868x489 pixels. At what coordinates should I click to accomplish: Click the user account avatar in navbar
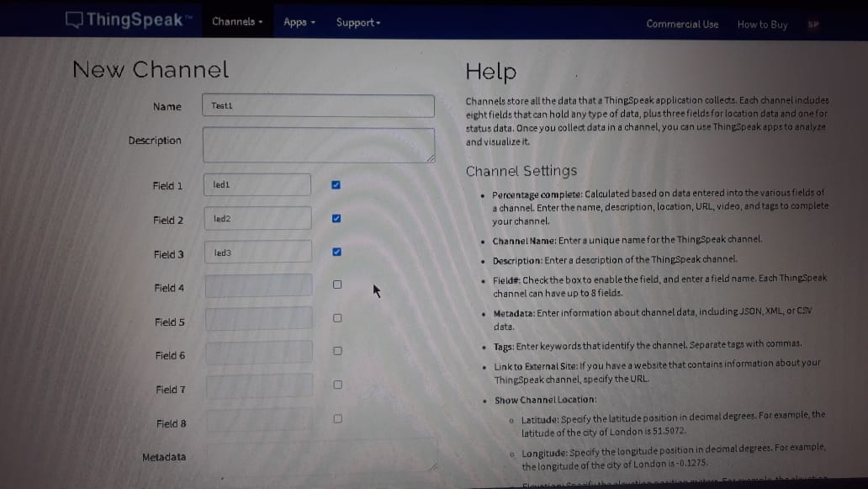click(x=813, y=25)
